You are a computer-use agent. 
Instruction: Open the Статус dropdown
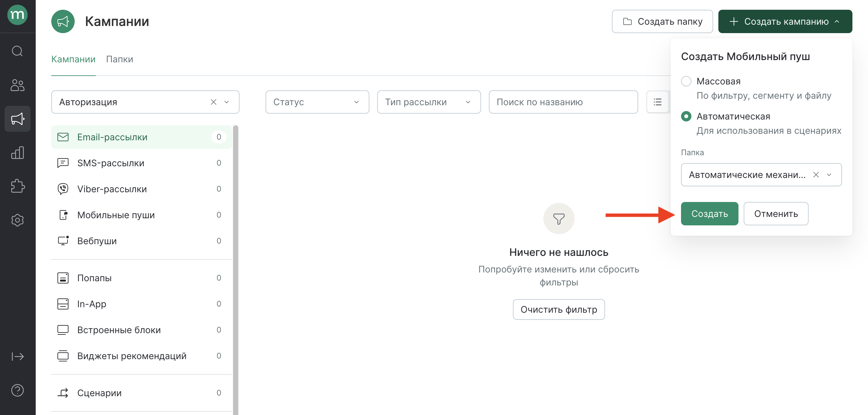[317, 102]
